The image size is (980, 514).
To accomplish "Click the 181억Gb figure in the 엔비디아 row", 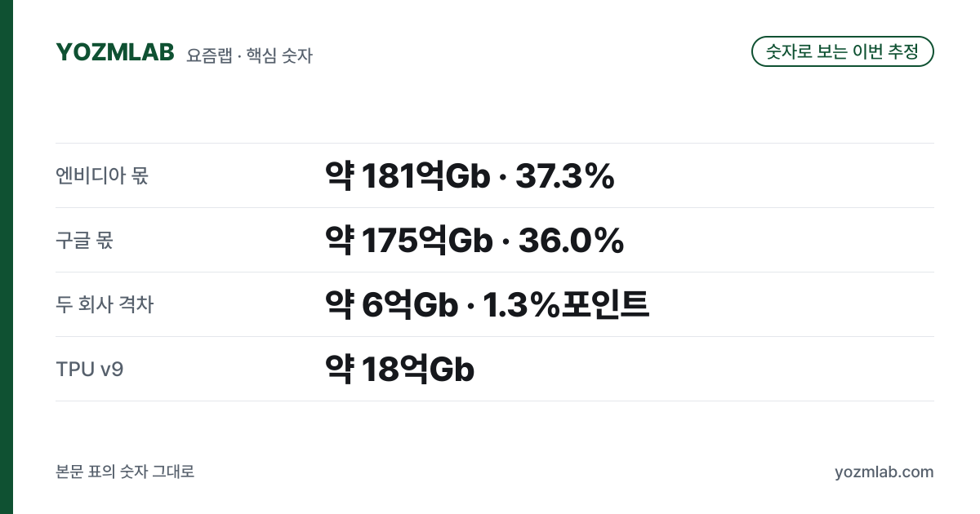I will click(425, 176).
